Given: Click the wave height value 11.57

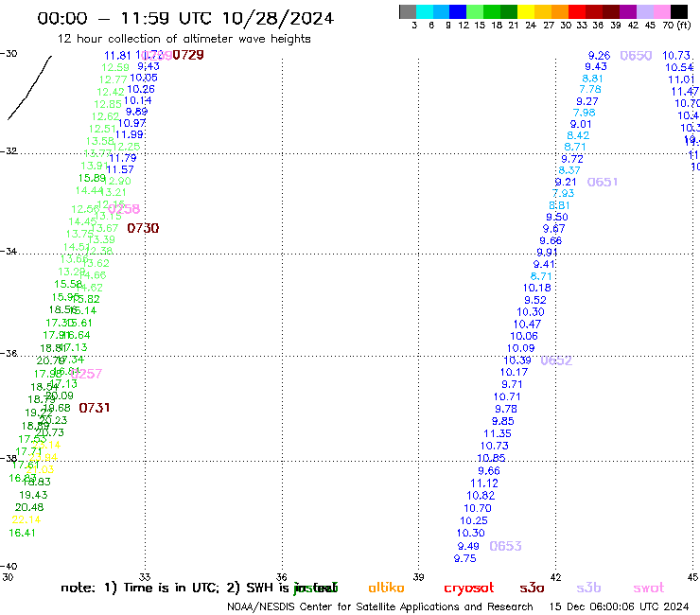Looking at the screenshot, I should click(120, 169).
